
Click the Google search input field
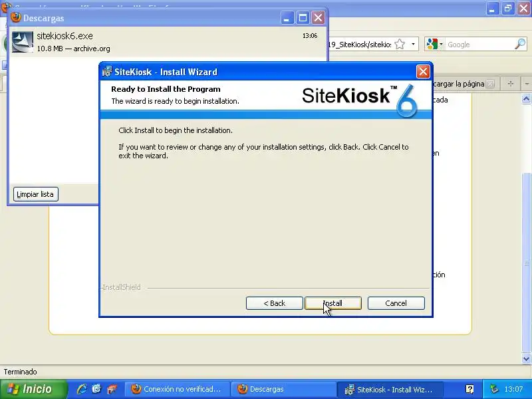[479, 45]
